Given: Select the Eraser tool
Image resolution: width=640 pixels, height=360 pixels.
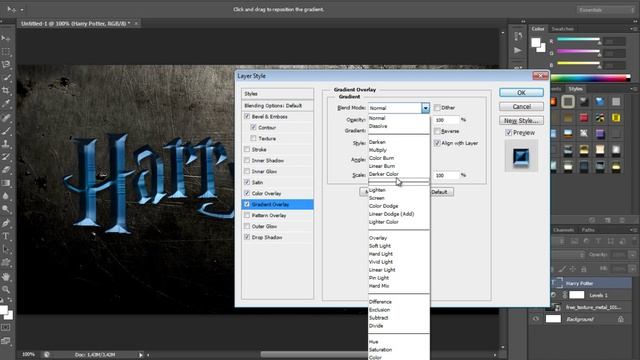Looking at the screenshot, I should pos(6,170).
